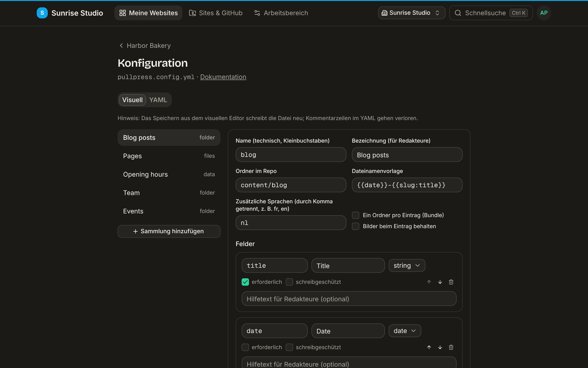
Task: Open Arbeitsbereich tab
Action: click(281, 13)
